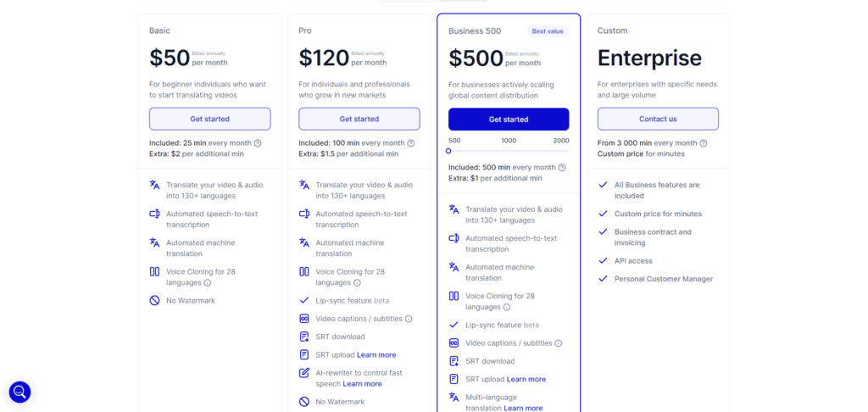Click info icon beside Pro 100 min
The image size is (868, 412).
click(411, 143)
